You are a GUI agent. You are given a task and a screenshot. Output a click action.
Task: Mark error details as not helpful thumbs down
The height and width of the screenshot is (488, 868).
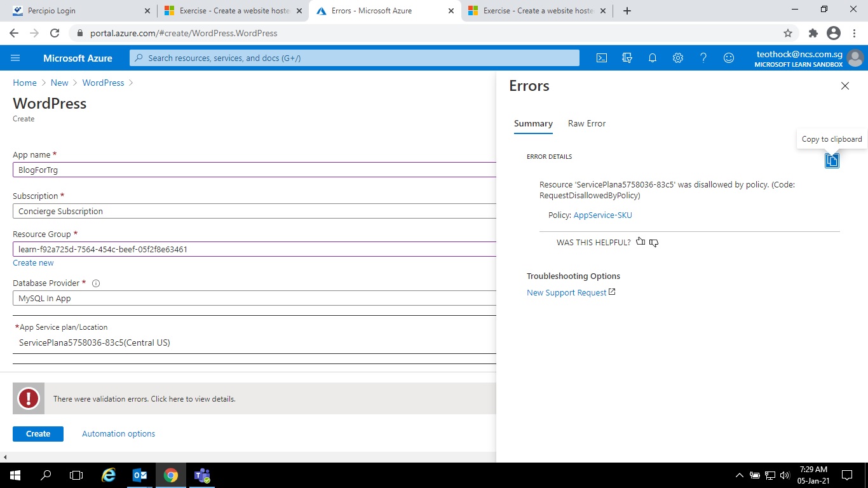654,242
